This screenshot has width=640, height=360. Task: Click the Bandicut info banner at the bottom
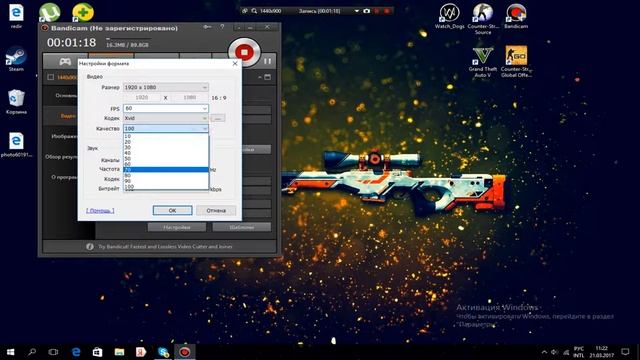tap(160, 247)
